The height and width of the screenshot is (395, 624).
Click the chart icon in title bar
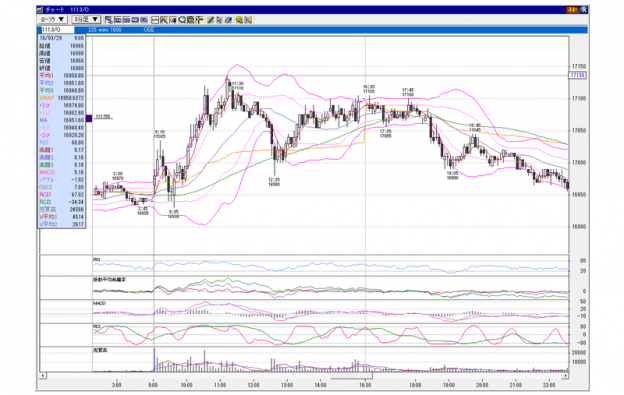click(40, 10)
